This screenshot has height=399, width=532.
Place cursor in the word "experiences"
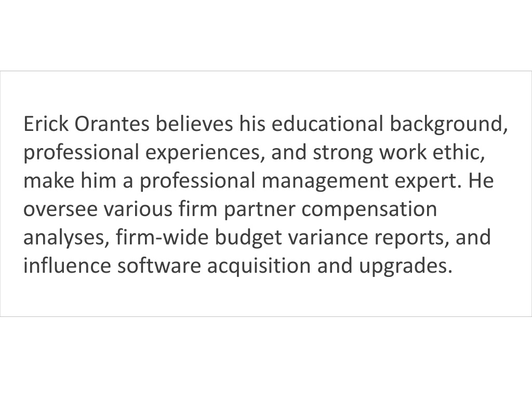(203, 153)
